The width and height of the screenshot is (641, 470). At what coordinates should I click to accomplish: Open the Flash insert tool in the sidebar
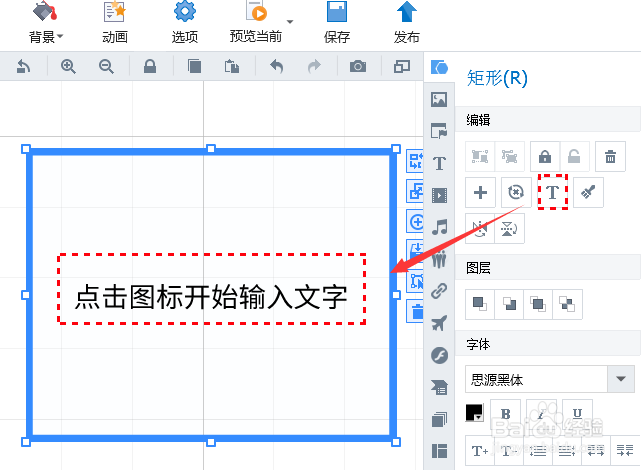(x=439, y=355)
